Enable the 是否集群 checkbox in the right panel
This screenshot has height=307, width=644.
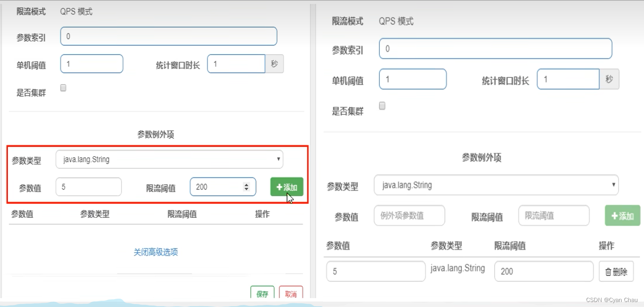[x=381, y=105]
